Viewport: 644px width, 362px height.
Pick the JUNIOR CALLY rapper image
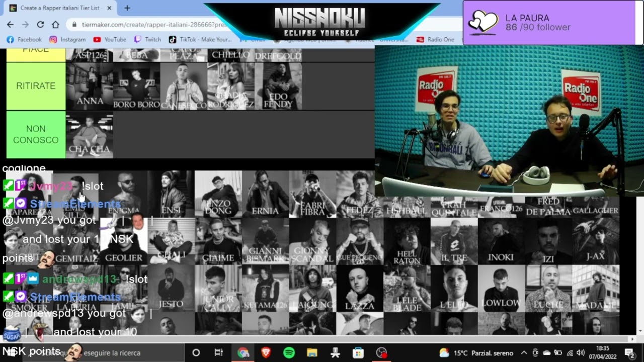[218, 289]
